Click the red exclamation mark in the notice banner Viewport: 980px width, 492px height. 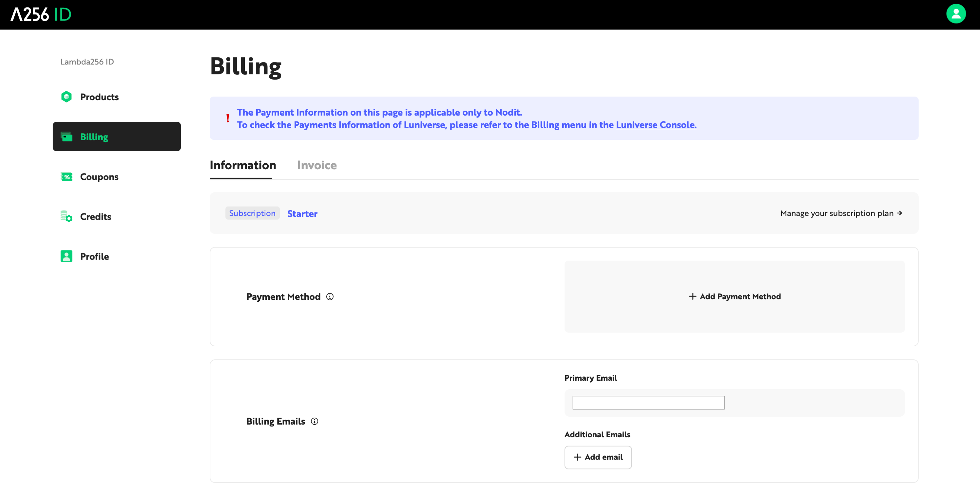(x=228, y=118)
